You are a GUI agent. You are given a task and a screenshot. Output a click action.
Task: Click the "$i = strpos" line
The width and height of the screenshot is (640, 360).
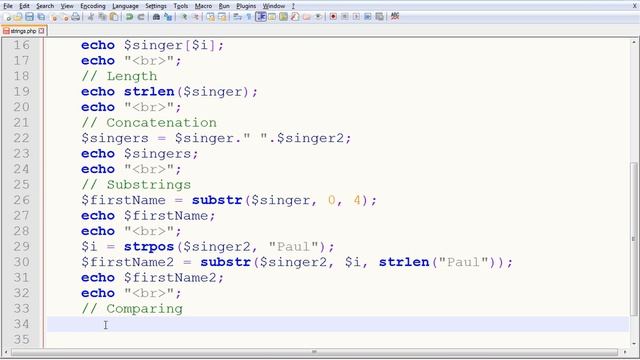click(208, 247)
